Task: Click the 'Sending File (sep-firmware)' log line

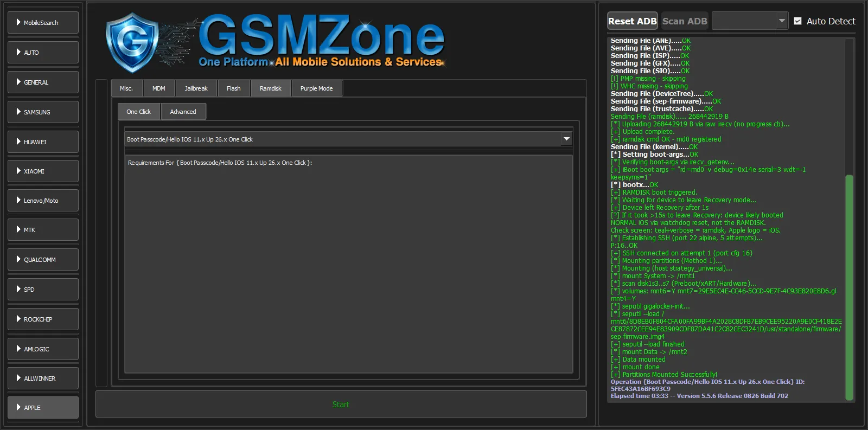Action: point(666,101)
